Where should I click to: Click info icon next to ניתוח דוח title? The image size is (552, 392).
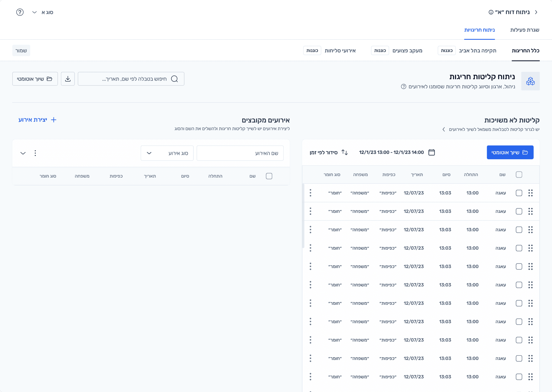pos(491,12)
